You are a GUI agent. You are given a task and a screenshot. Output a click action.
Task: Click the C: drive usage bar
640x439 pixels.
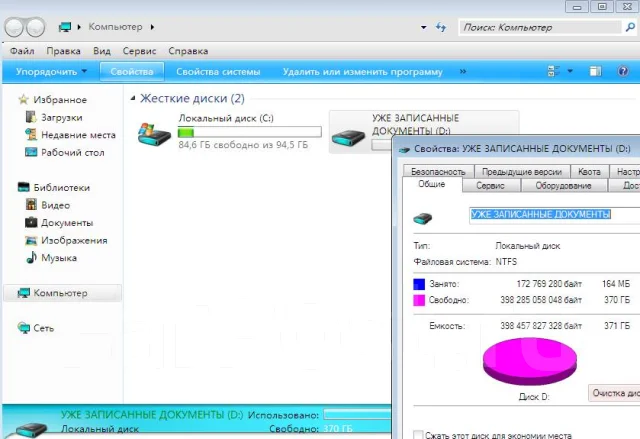249,132
